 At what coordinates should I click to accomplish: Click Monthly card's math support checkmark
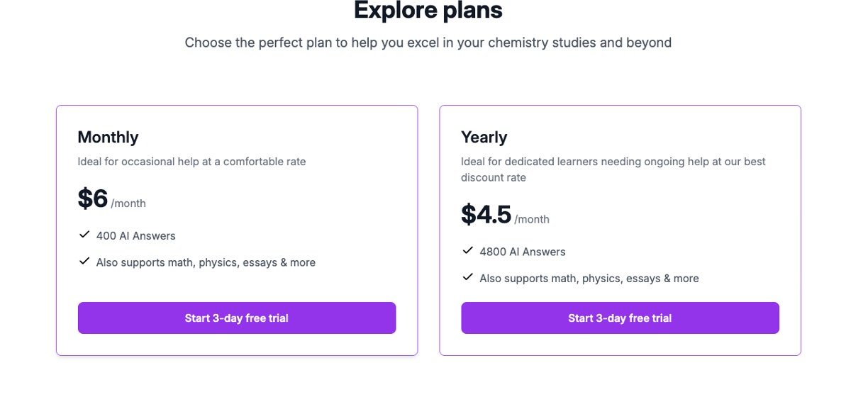coord(84,262)
